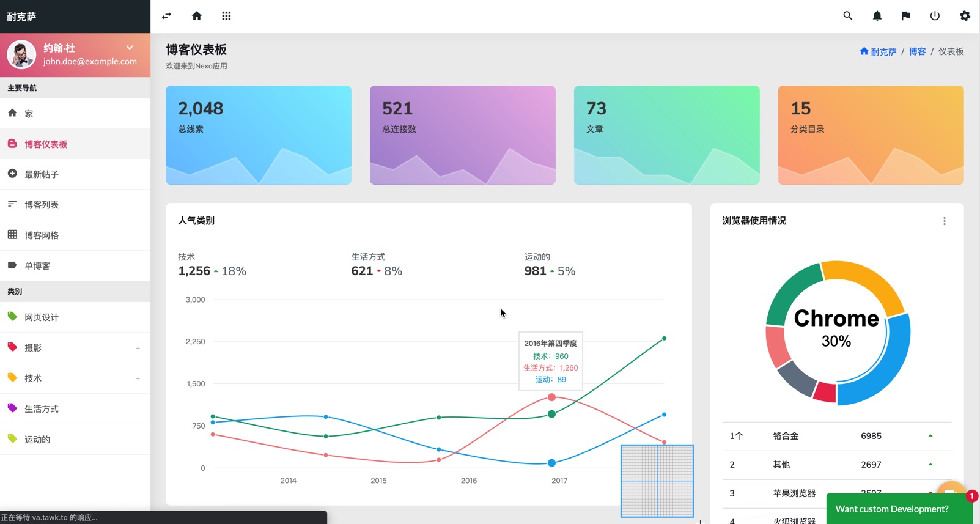Expand the 约翰·杜 profile chevron
The image size is (980, 524).
point(130,47)
